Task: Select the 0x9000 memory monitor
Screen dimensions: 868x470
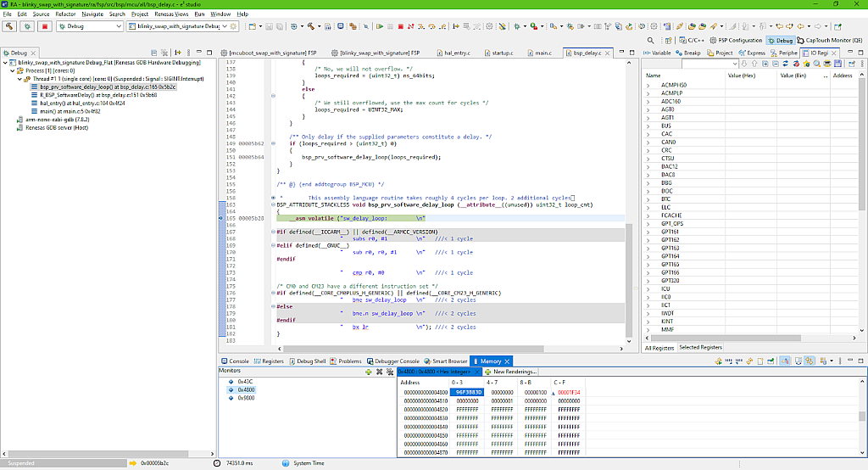Action: click(x=244, y=397)
